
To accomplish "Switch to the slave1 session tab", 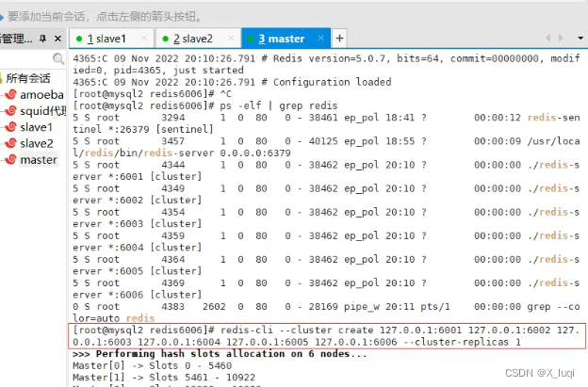I will [x=112, y=39].
